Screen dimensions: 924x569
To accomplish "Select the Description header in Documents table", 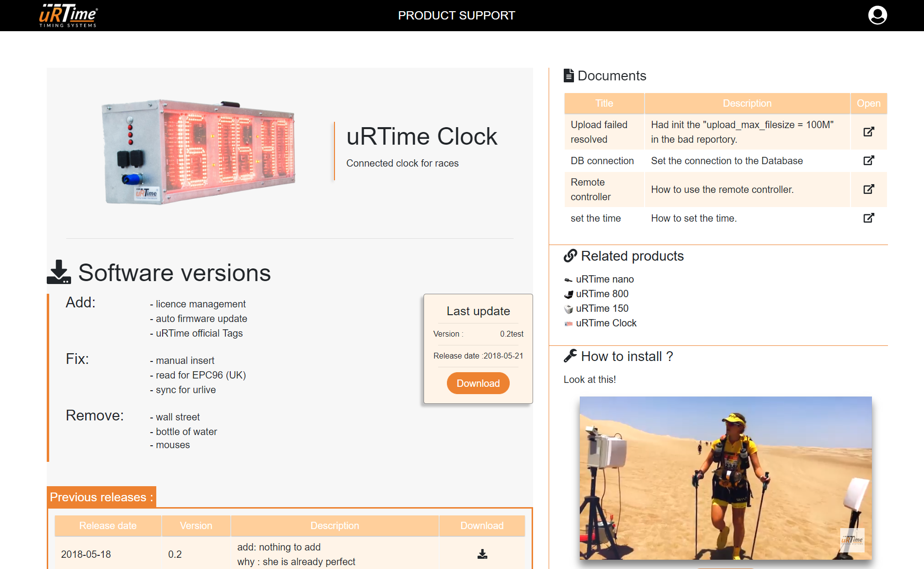I will tap(747, 103).
